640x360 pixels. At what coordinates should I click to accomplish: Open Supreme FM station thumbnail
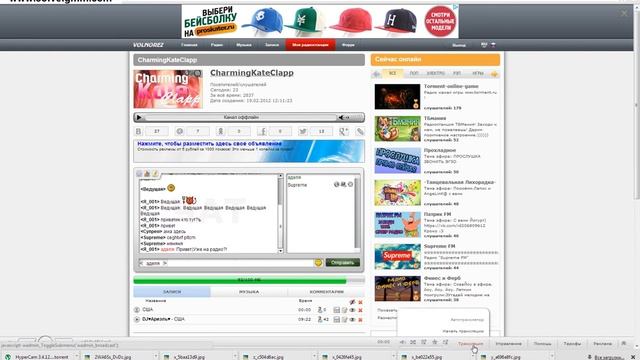[x=397, y=257]
